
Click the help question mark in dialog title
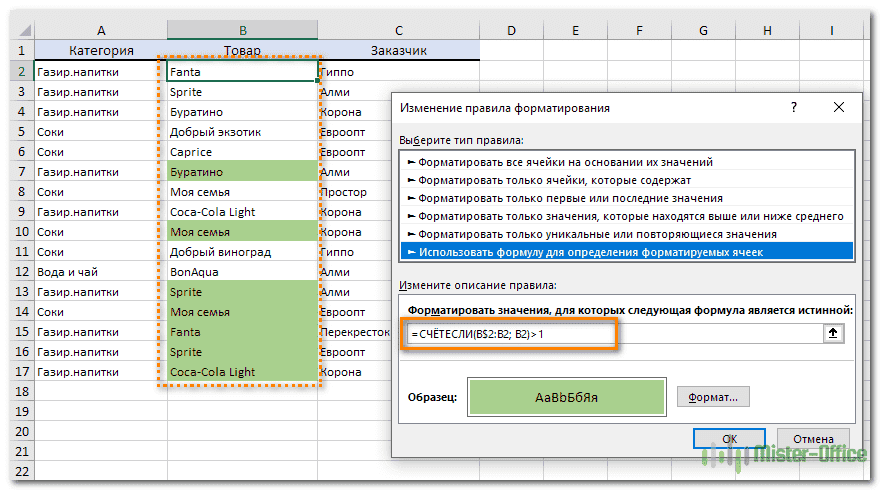coord(794,107)
